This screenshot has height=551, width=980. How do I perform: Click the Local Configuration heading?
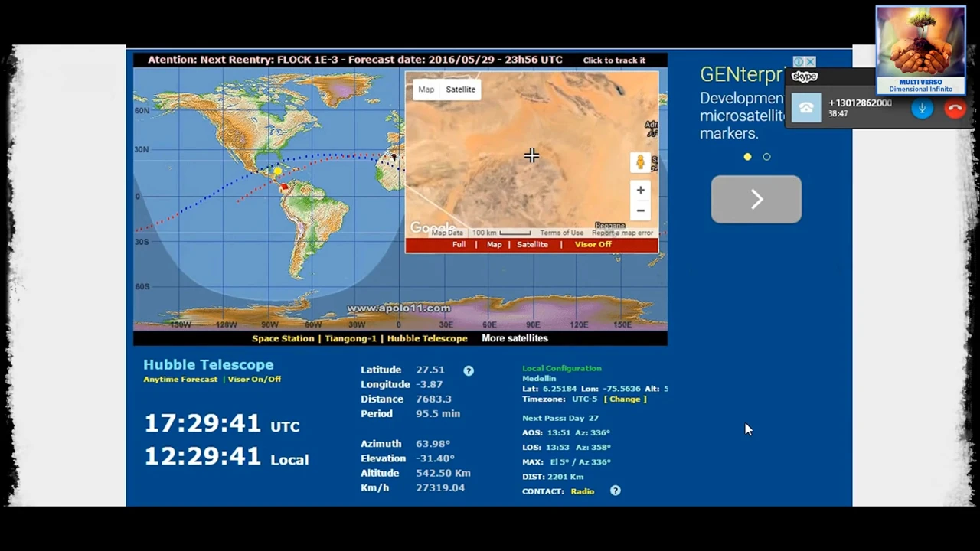click(x=562, y=368)
